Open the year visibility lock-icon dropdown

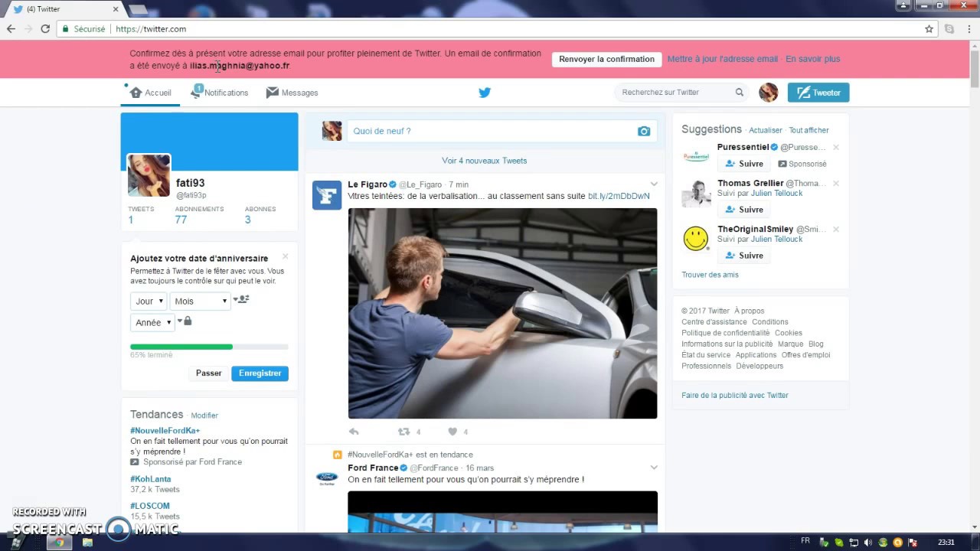[x=185, y=321]
